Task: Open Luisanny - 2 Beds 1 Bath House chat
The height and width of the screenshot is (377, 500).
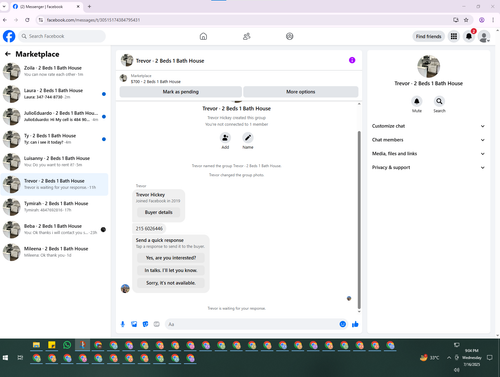Action: tap(55, 162)
